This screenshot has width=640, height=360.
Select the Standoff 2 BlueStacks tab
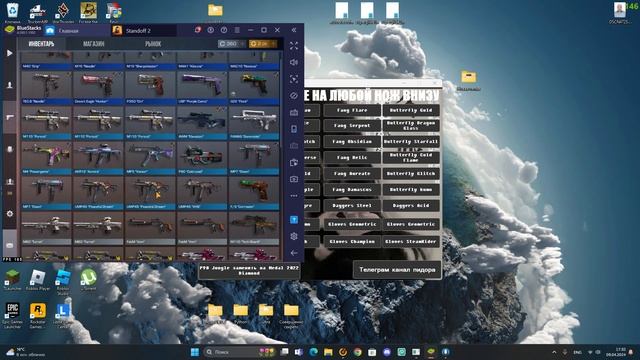(144, 31)
